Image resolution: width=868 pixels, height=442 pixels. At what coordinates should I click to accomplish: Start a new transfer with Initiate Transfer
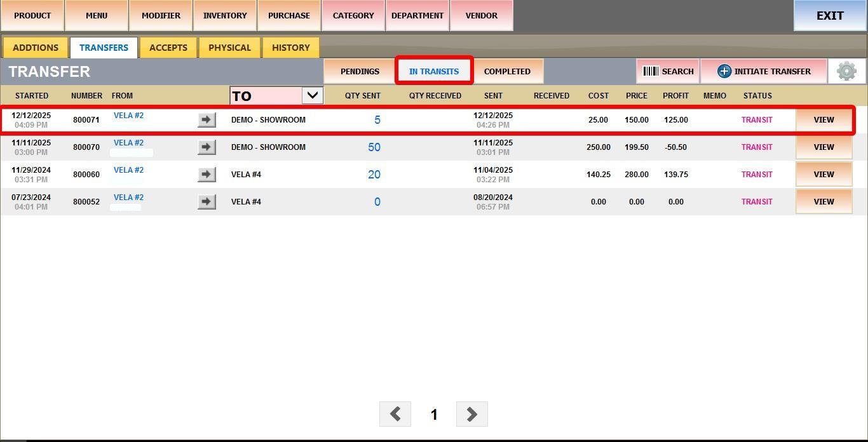764,71
